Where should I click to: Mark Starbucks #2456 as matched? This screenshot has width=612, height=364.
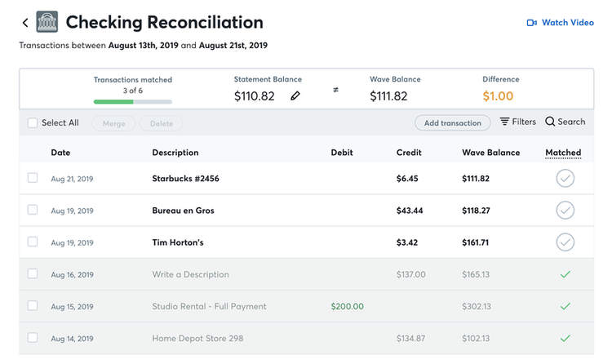(565, 179)
